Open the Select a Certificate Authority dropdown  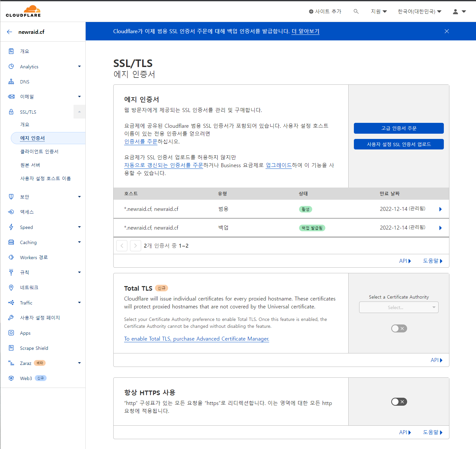399,307
